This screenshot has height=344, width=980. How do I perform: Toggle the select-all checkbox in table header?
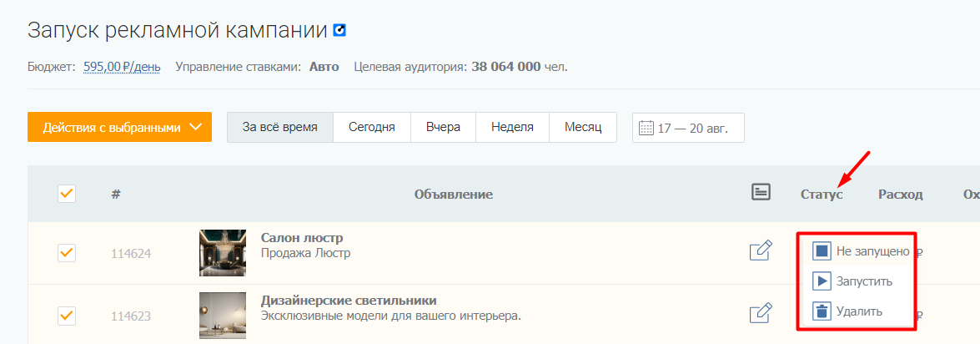[x=67, y=194]
